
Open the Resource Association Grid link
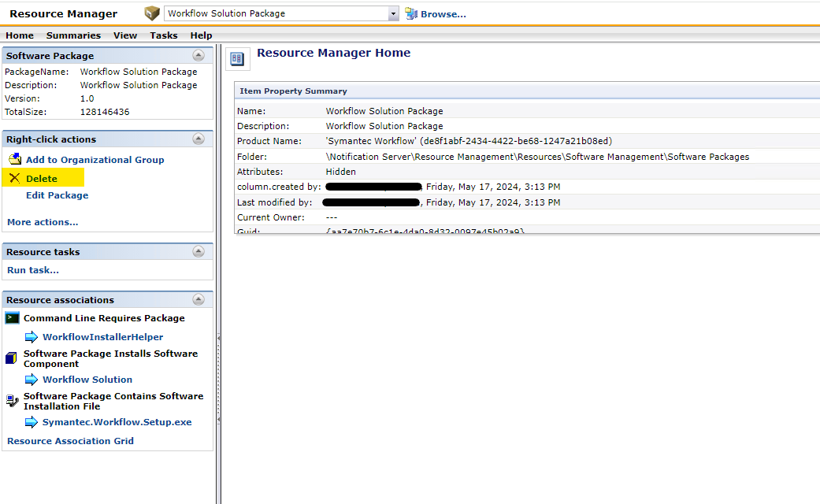pos(70,441)
